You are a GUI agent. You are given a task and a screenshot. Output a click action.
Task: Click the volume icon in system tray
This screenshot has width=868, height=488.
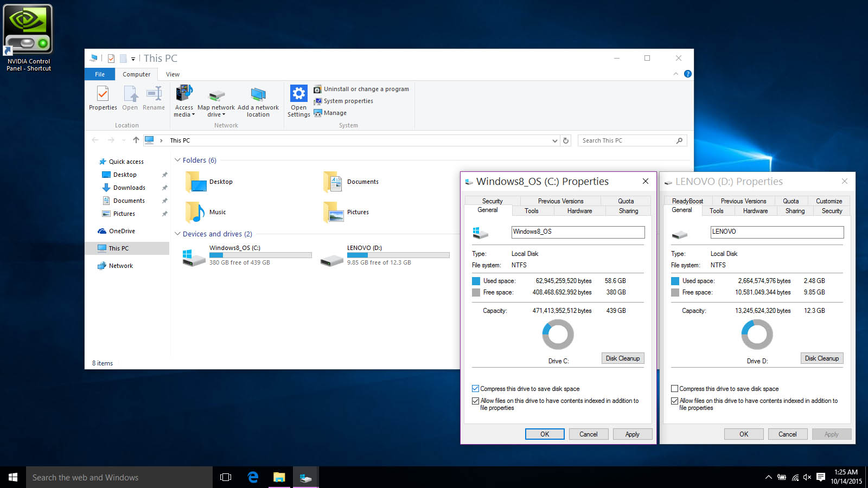(x=807, y=477)
